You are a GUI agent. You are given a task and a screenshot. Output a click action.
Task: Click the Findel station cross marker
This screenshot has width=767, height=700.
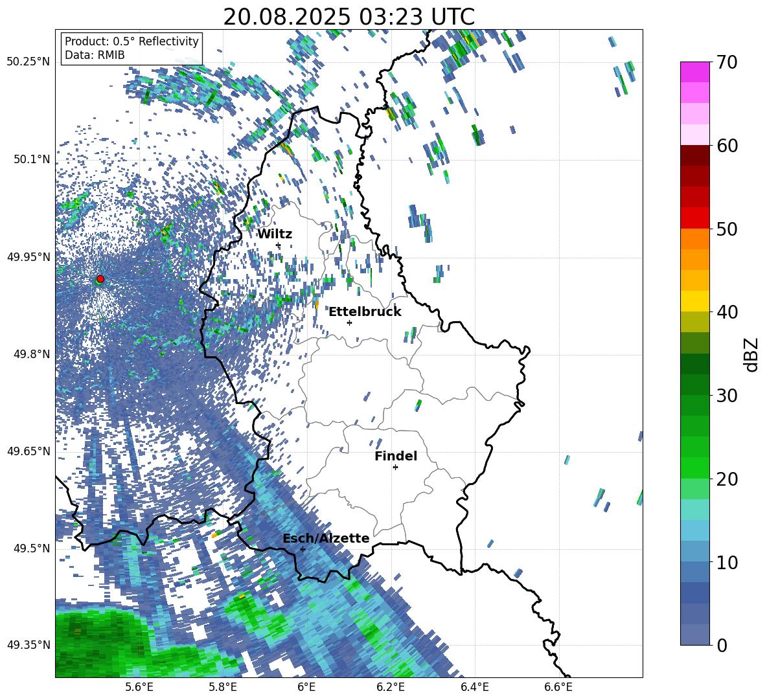(395, 468)
